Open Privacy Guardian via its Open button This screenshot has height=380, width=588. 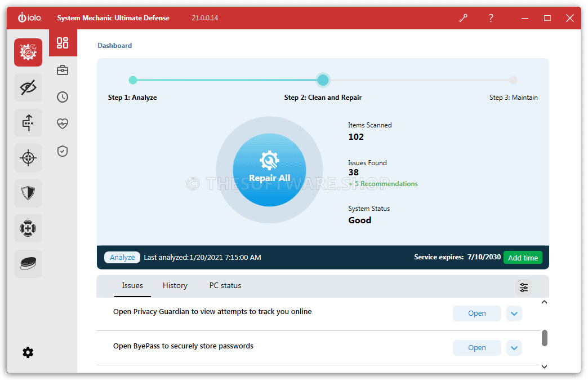476,313
